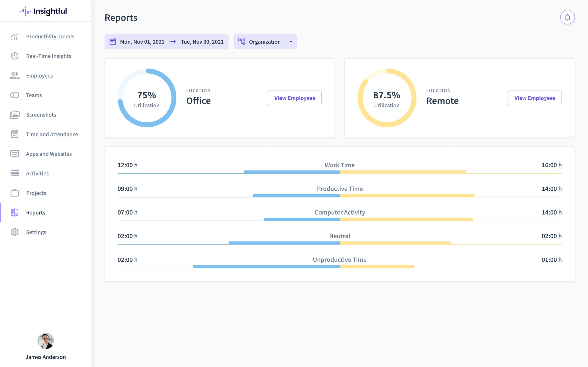This screenshot has height=367, width=588.
Task: Open Productivity Trends chart icon
Action: (14, 36)
